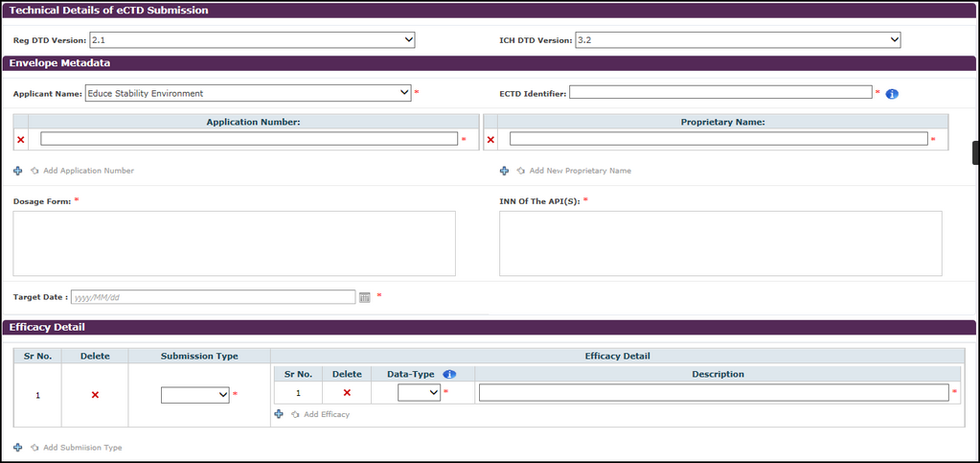Click the info icon beside ECTD Identifier
Viewport: 980px width, 463px height.
[892, 94]
